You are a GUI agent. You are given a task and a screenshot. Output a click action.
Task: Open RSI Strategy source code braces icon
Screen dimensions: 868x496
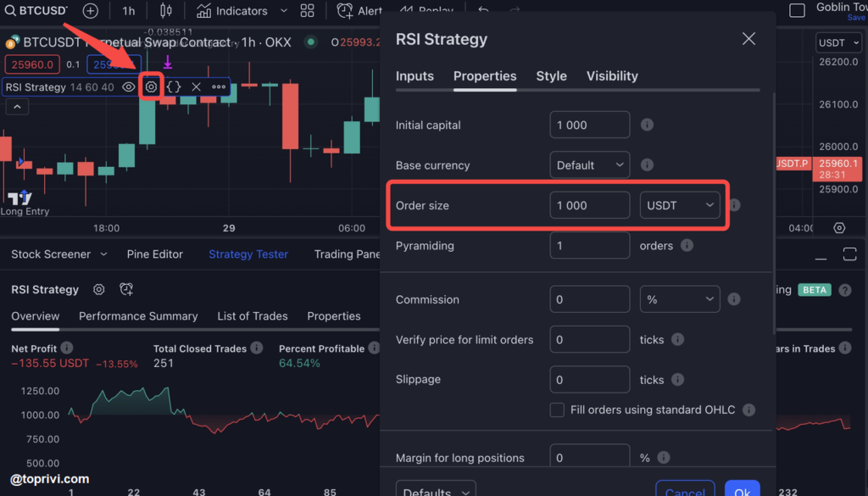(174, 87)
